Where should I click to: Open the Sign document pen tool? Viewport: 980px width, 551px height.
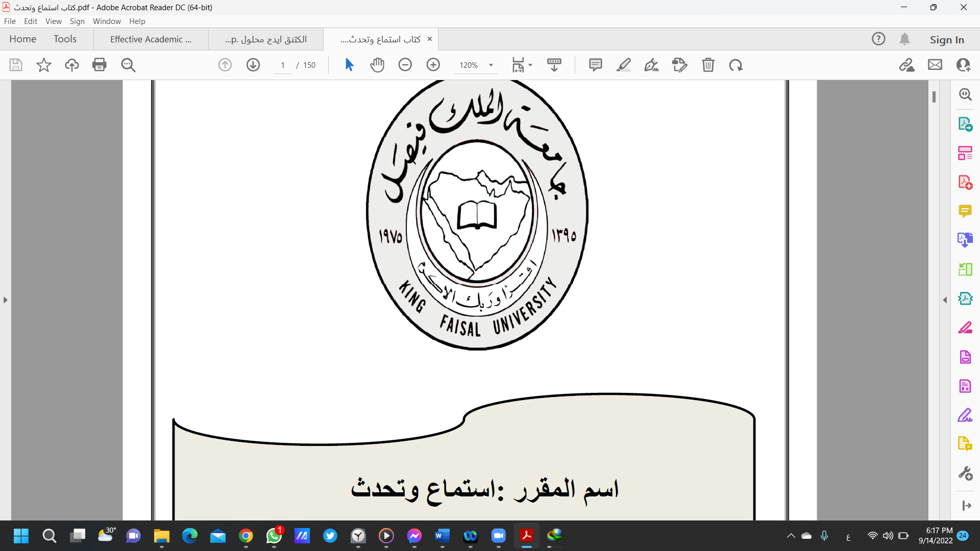[x=652, y=65]
